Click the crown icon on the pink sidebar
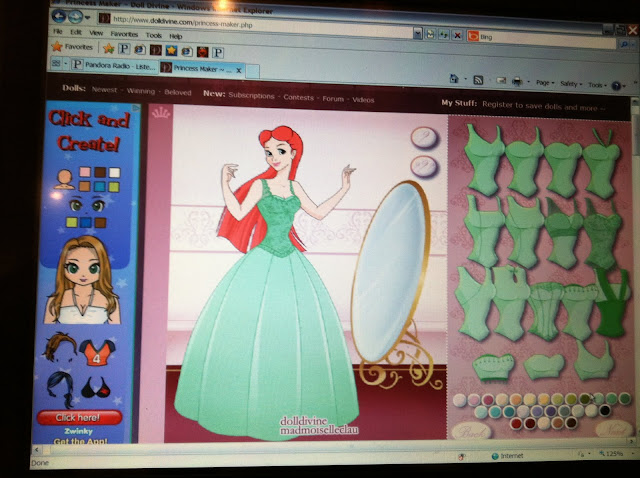640x478 pixels. [x=160, y=113]
